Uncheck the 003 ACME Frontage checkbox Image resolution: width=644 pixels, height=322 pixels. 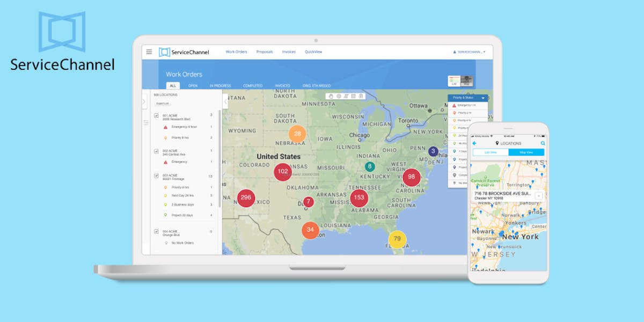click(156, 174)
